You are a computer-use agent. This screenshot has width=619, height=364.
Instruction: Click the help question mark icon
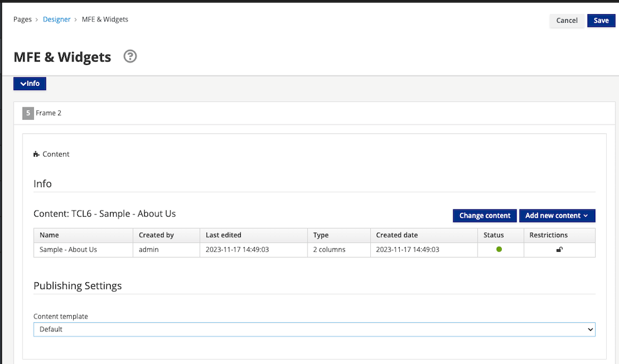point(130,56)
